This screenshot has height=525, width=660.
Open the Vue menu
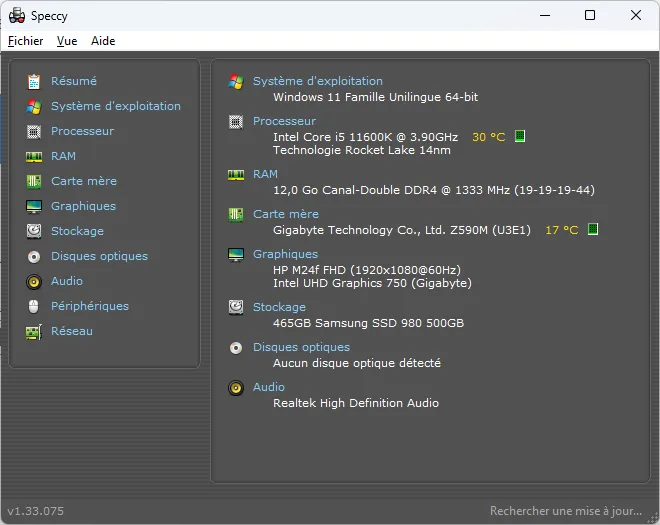[67, 41]
